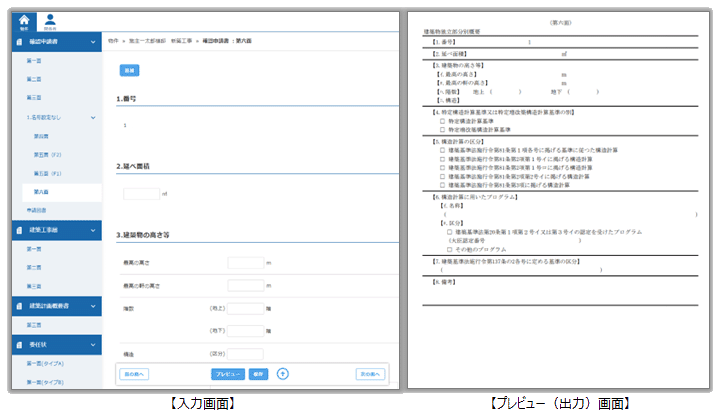Select 第五面 (F2) in sidebar
Screen dimensions: 720x420
[x=48, y=154]
